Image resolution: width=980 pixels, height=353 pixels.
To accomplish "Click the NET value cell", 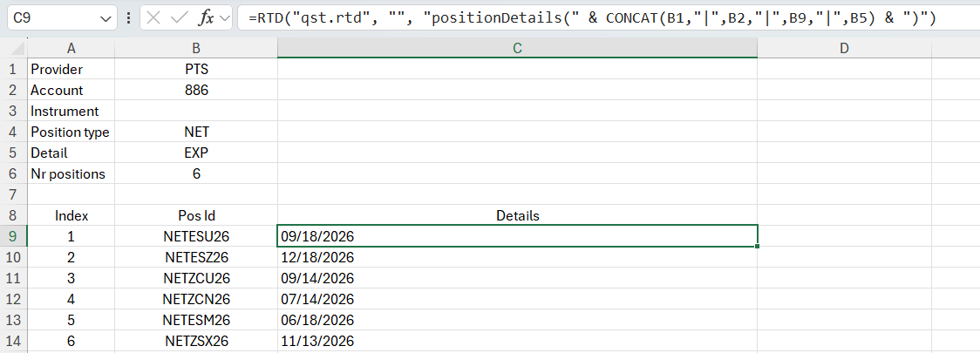I will coord(196,132).
